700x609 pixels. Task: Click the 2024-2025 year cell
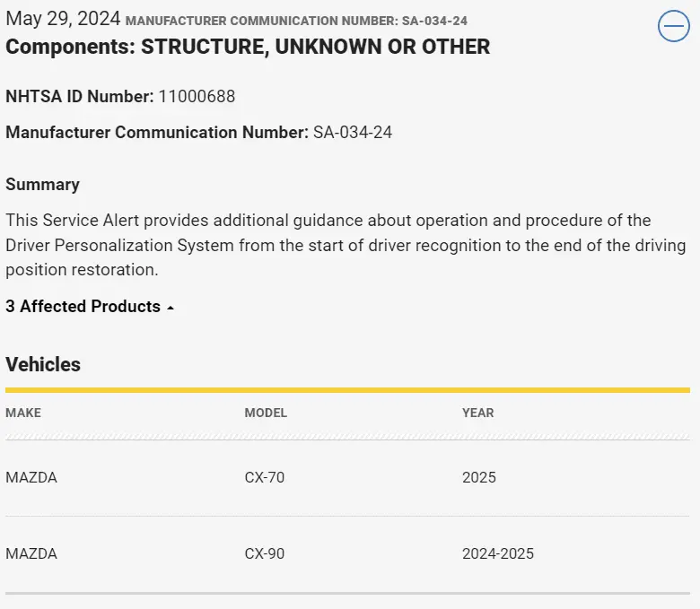coord(498,553)
